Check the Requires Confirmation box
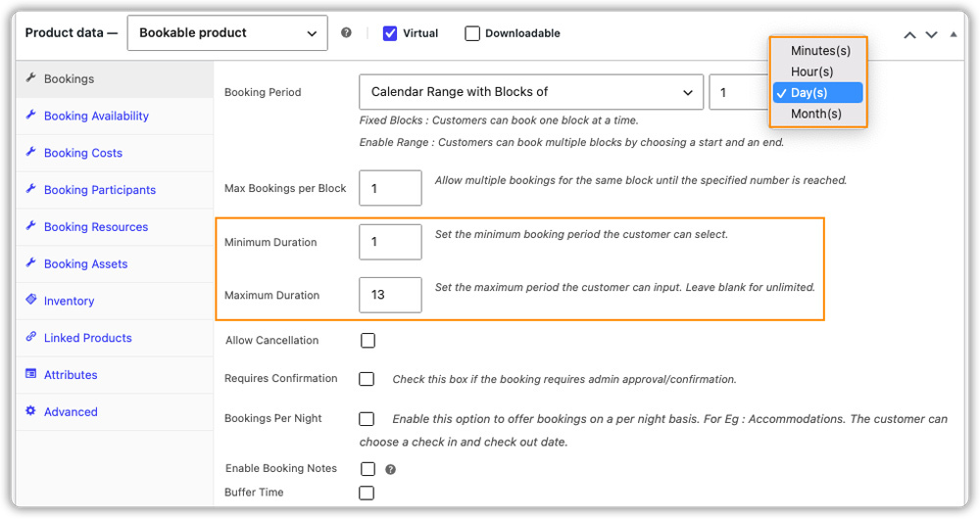The image size is (980, 519). point(367,379)
